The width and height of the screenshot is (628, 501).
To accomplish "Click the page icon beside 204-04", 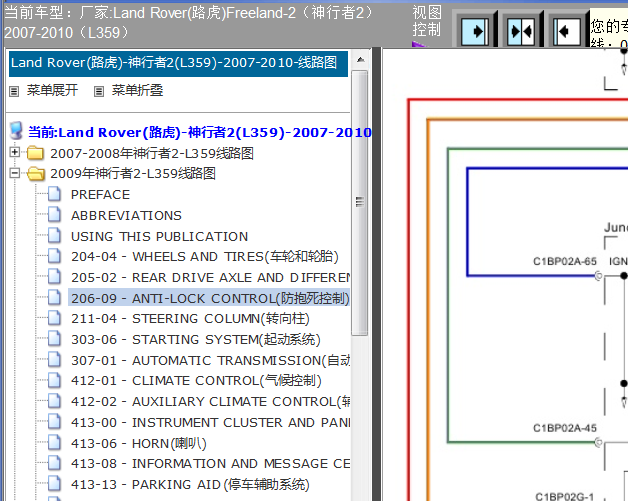I will (54, 256).
